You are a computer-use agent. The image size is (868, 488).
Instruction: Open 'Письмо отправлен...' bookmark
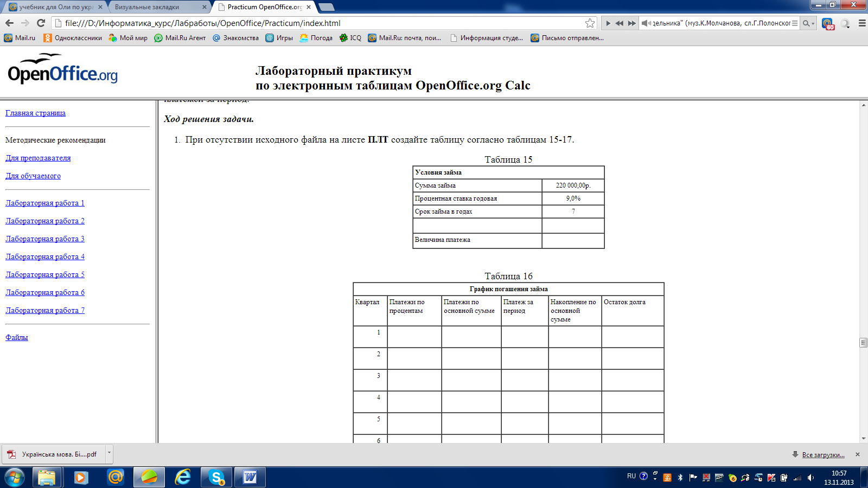567,38
